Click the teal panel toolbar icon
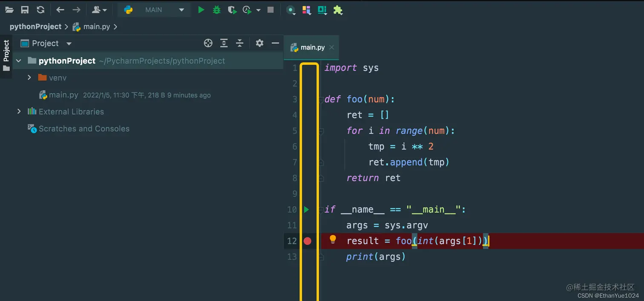Screen dimensions: 644x301 [322, 10]
